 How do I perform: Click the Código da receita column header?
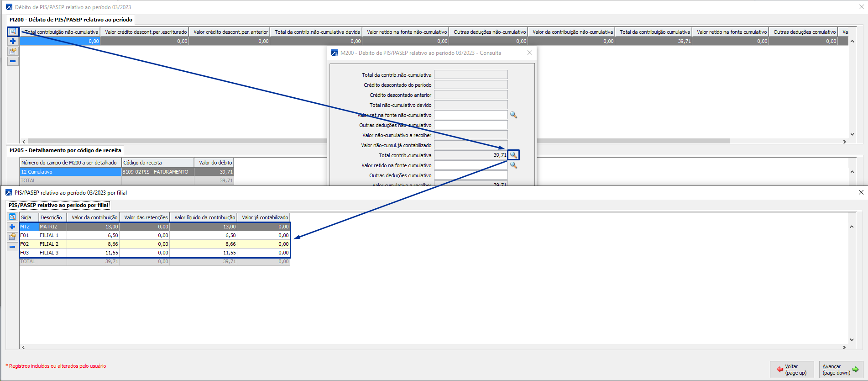(x=158, y=163)
